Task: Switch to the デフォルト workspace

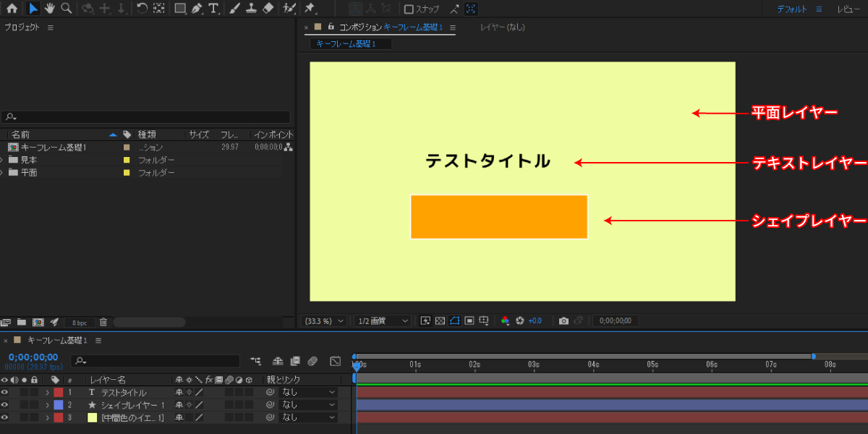Action: tap(792, 9)
